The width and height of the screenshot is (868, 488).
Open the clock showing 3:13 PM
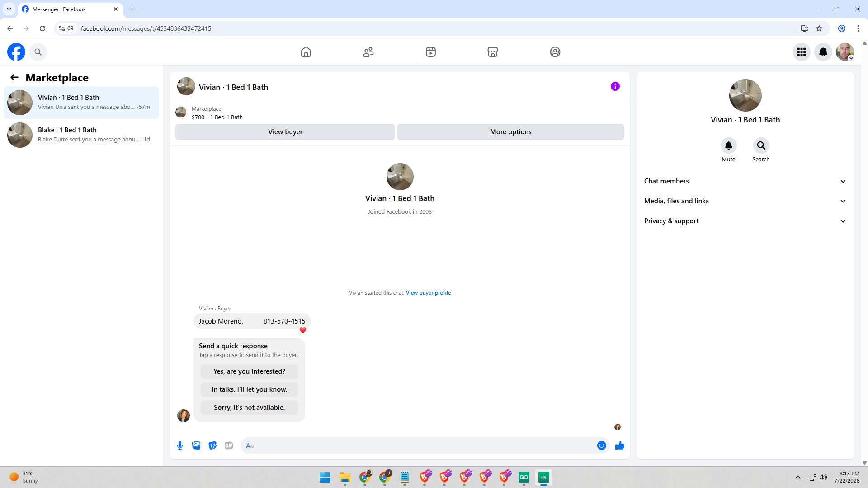pos(847,477)
